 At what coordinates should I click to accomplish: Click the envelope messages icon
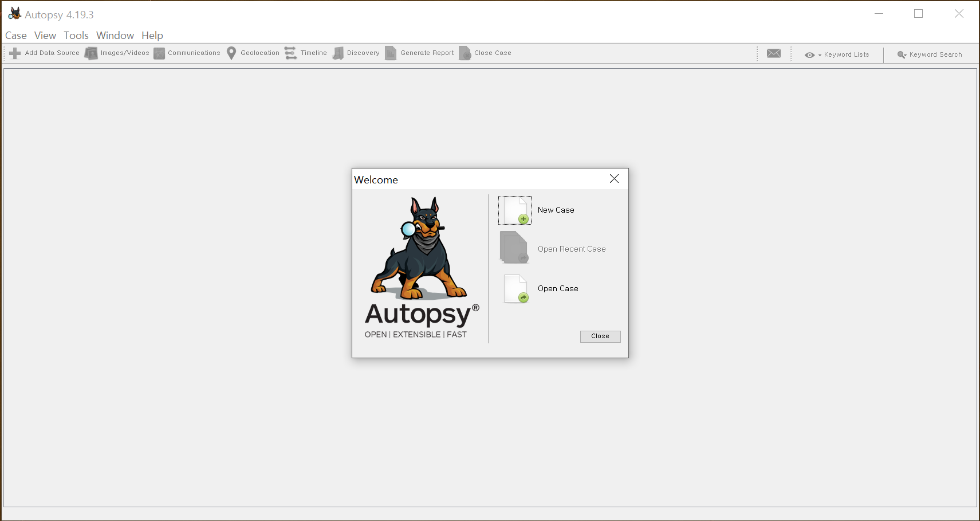pyautogui.click(x=774, y=53)
